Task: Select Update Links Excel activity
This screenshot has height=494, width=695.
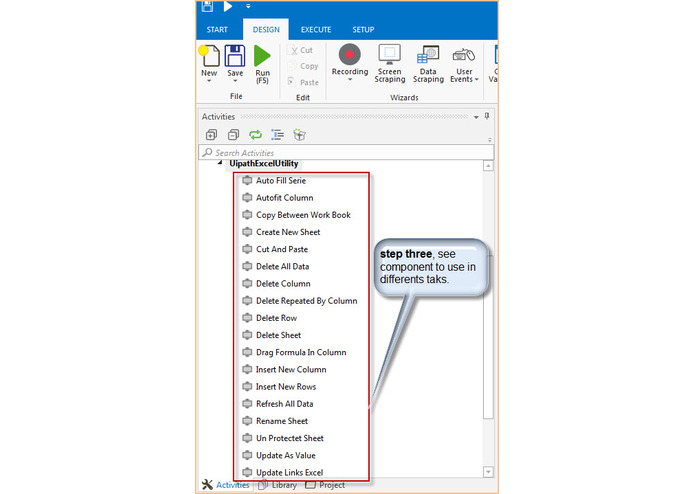Action: (283, 472)
